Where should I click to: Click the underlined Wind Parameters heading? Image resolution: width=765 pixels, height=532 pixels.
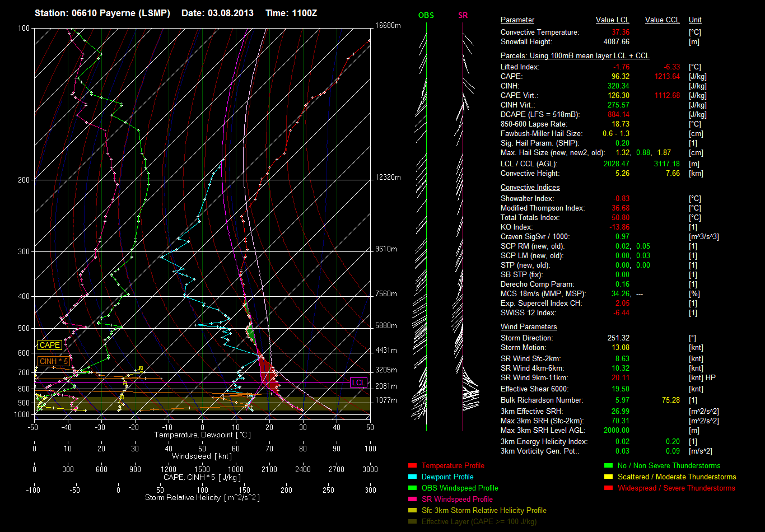pyautogui.click(x=529, y=326)
